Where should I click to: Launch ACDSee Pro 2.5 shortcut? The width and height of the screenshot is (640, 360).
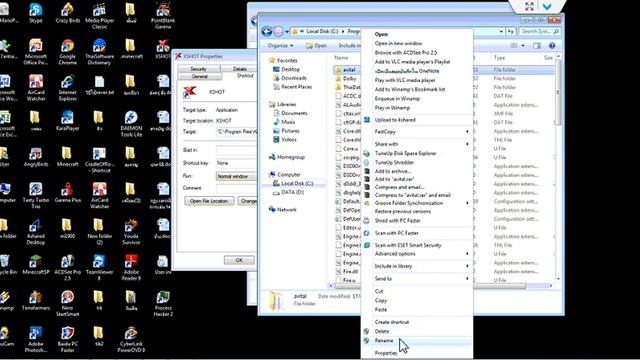(x=67, y=267)
